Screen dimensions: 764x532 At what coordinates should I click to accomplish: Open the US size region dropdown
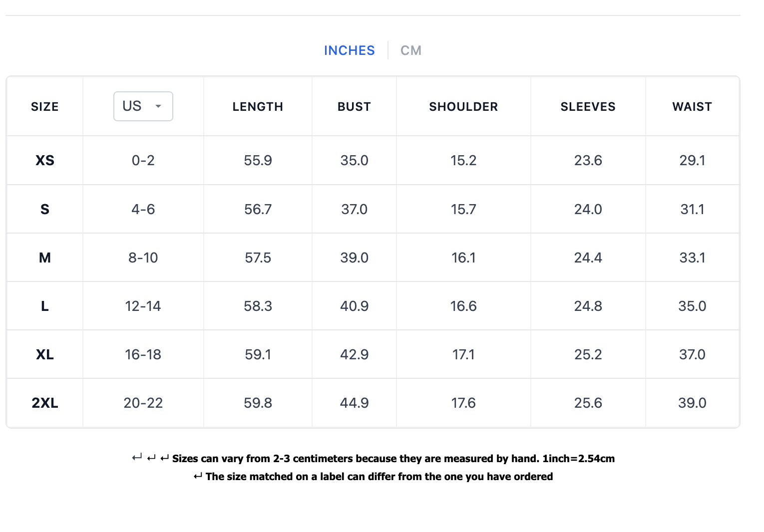click(143, 106)
